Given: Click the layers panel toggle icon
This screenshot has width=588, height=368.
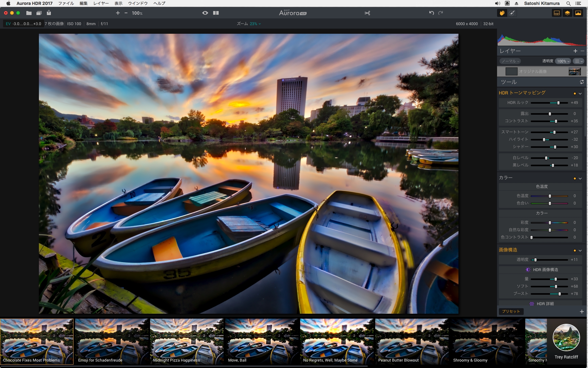Looking at the screenshot, I should coord(567,13).
